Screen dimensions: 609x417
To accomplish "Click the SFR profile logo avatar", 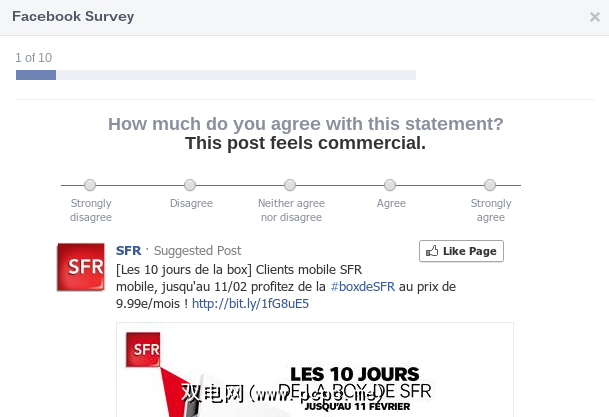I will 81,267.
